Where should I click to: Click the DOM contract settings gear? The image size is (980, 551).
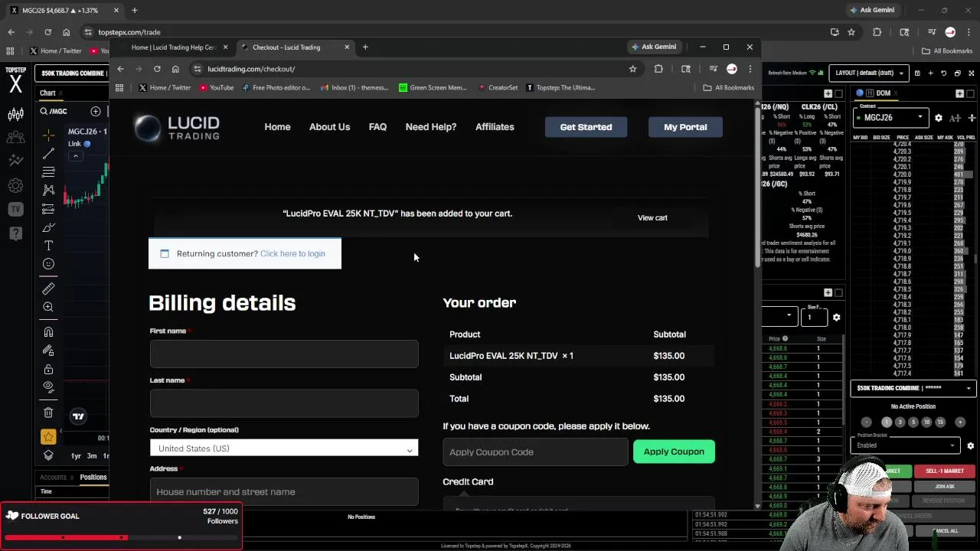click(x=939, y=118)
